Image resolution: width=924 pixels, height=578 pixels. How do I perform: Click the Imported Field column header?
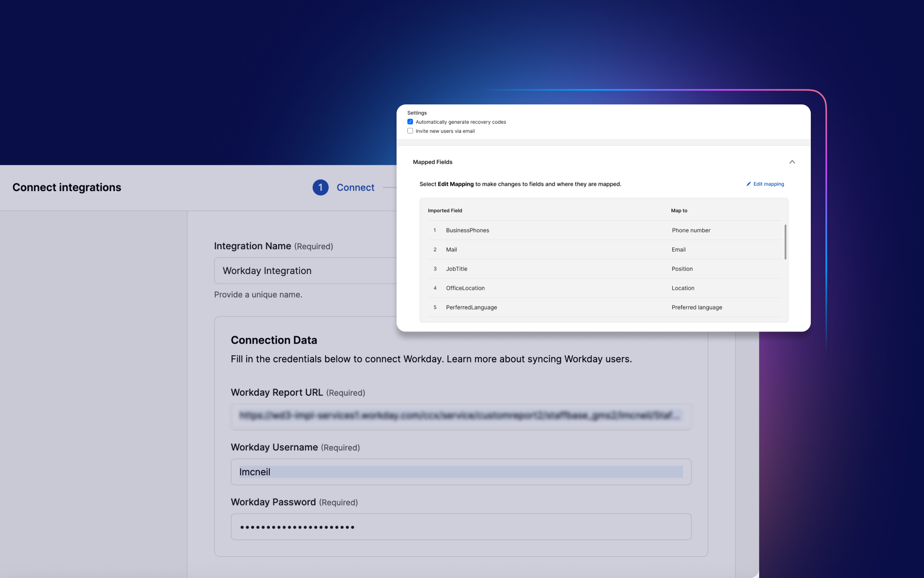pyautogui.click(x=445, y=210)
